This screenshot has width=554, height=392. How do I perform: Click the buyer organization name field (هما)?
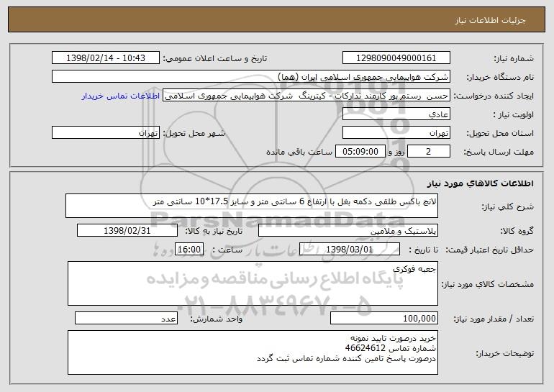coord(251,77)
